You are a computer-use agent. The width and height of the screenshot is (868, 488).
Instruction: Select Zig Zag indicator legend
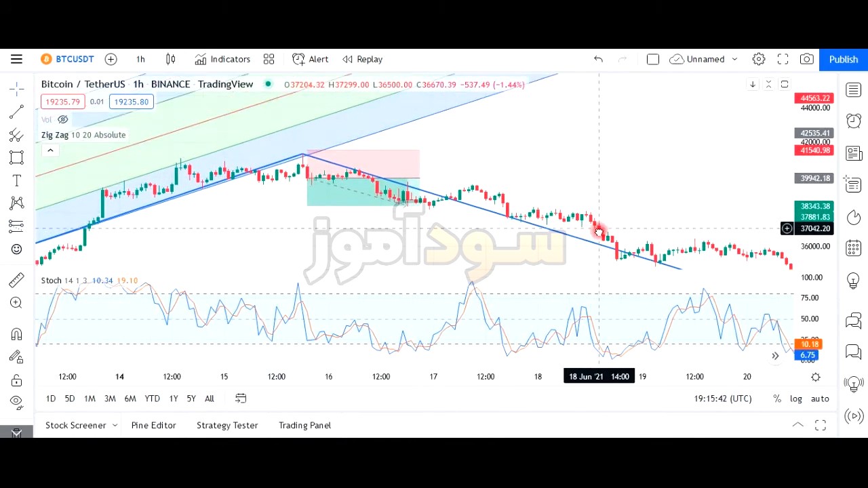(x=83, y=135)
